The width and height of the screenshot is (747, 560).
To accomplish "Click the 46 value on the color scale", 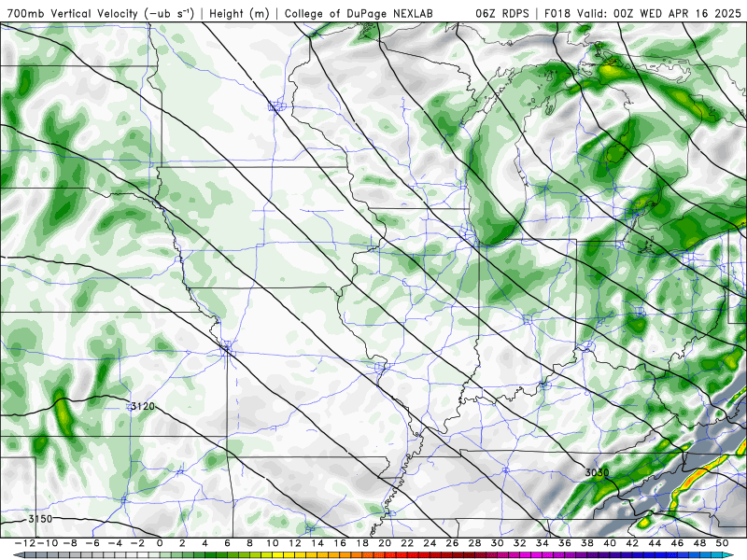I will 677,543.
